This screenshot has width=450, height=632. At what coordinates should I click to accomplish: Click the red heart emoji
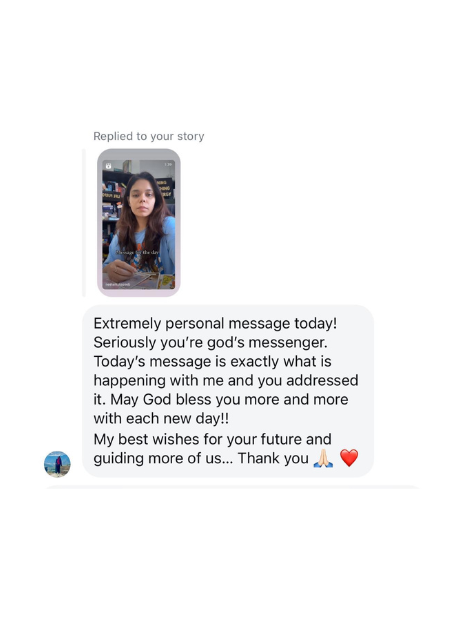(349, 458)
